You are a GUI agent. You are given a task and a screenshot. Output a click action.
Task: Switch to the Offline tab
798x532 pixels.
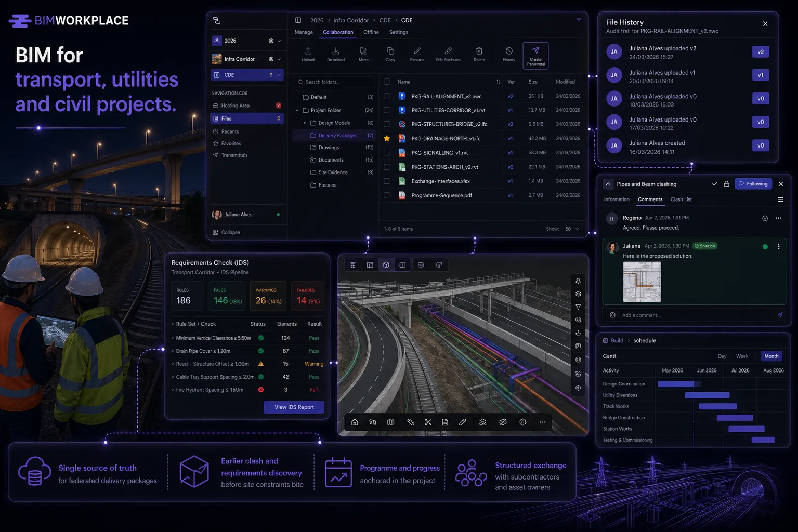[x=371, y=32]
